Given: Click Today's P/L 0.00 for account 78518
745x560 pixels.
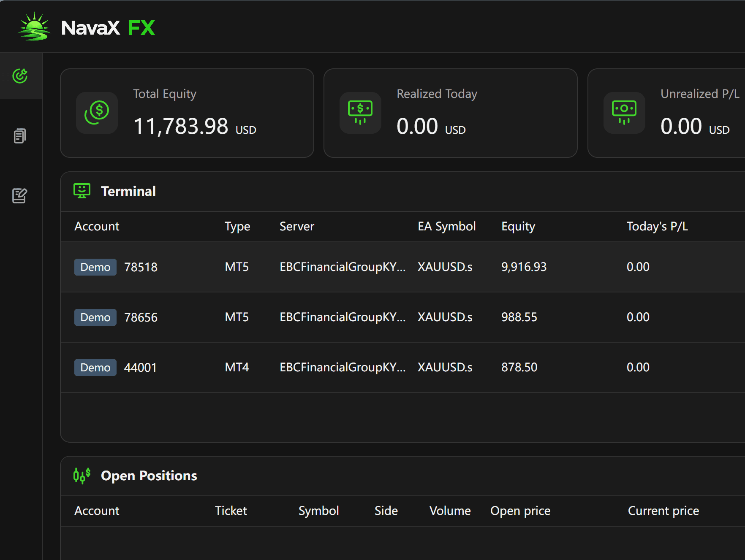Looking at the screenshot, I should [x=638, y=267].
